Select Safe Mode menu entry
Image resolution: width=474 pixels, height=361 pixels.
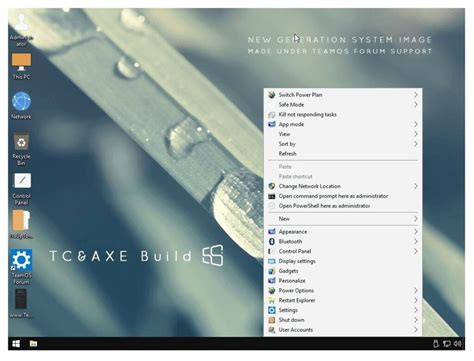click(343, 104)
